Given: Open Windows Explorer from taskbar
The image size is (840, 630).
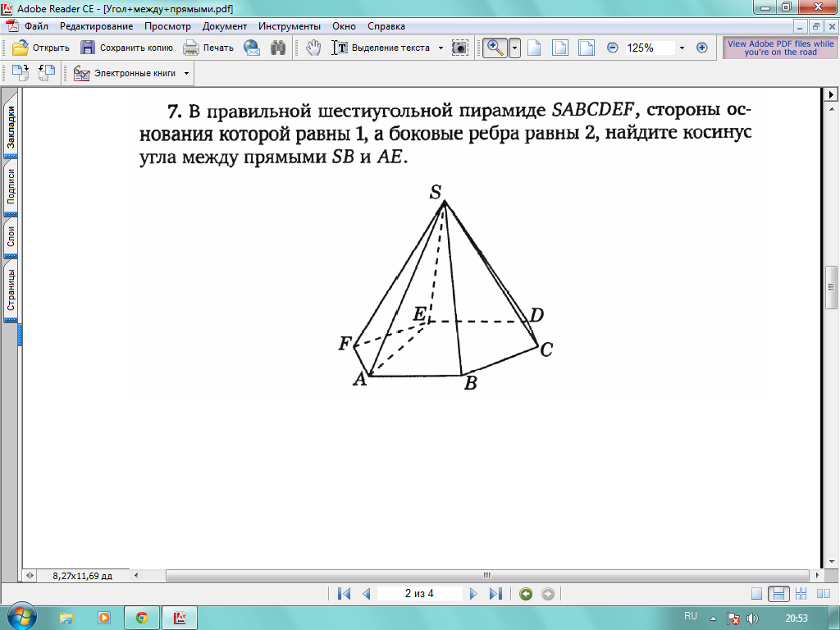Looking at the screenshot, I should 66,618.
